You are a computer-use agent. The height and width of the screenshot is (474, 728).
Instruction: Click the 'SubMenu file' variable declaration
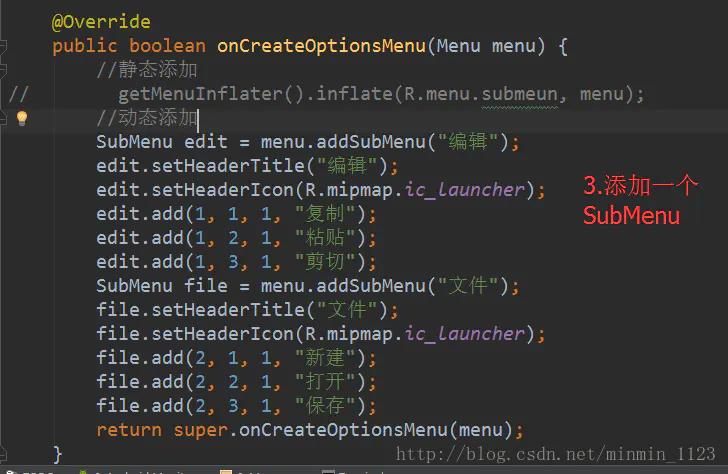(162, 286)
